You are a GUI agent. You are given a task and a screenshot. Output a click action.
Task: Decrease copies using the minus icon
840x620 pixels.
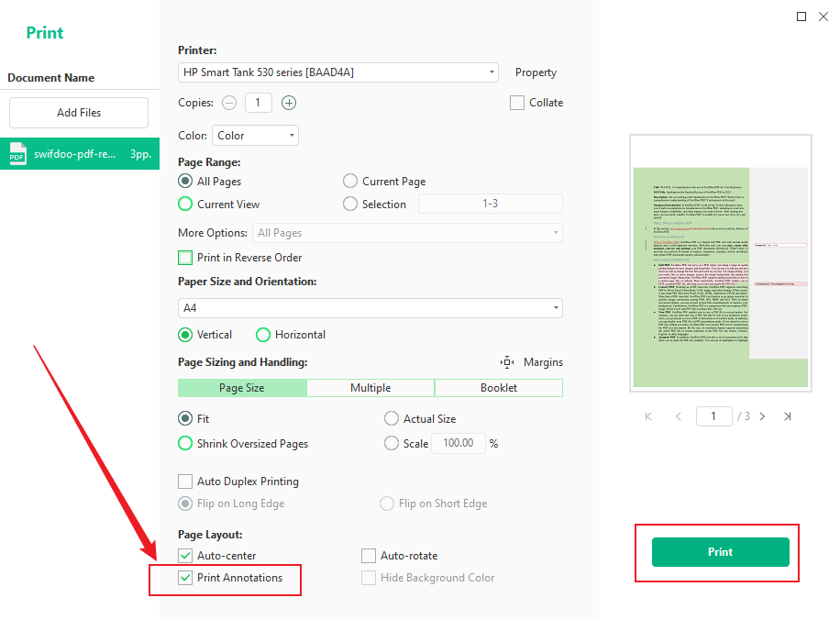point(229,103)
